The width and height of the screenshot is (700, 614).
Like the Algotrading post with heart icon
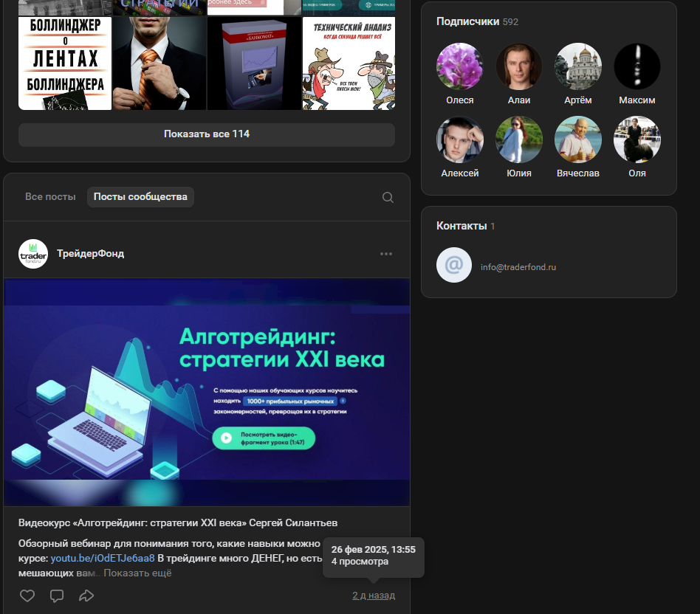tap(27, 596)
